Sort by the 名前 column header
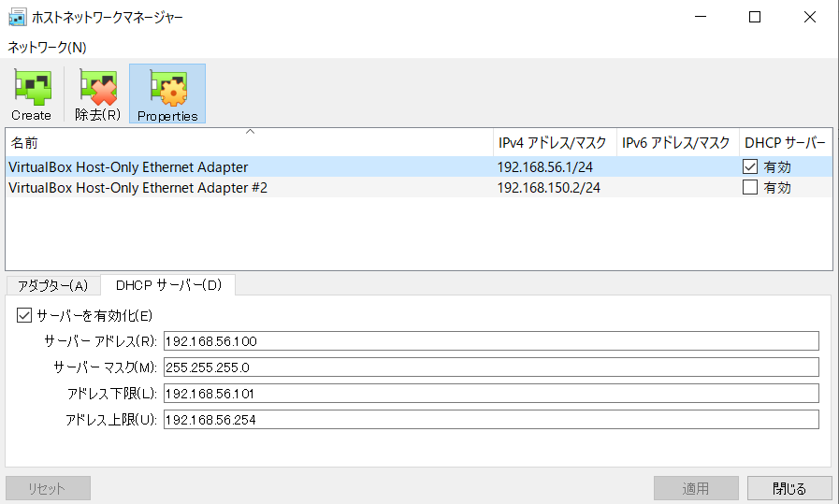839x504 pixels. (250, 143)
